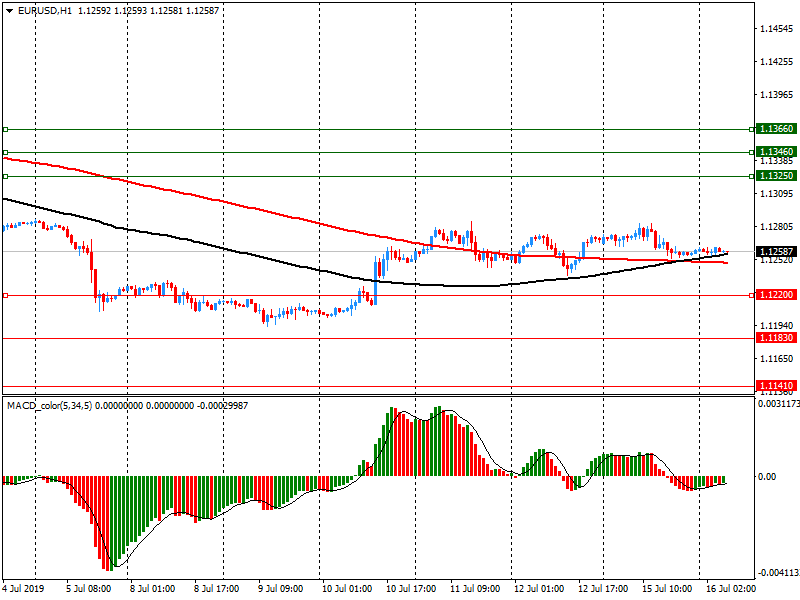The width and height of the screenshot is (800, 600).
Task: Grab the right handle of the 1.13660 line
Action: point(752,130)
